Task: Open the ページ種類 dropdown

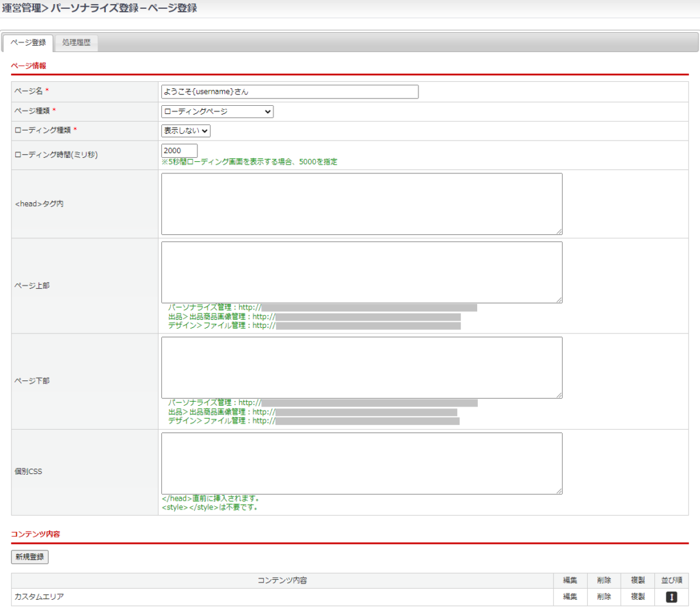Action: [x=217, y=111]
